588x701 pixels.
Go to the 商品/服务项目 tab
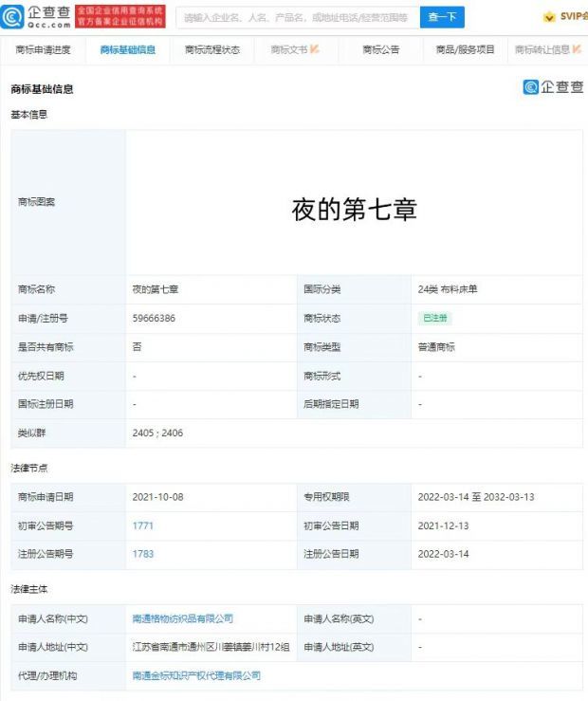pos(465,49)
